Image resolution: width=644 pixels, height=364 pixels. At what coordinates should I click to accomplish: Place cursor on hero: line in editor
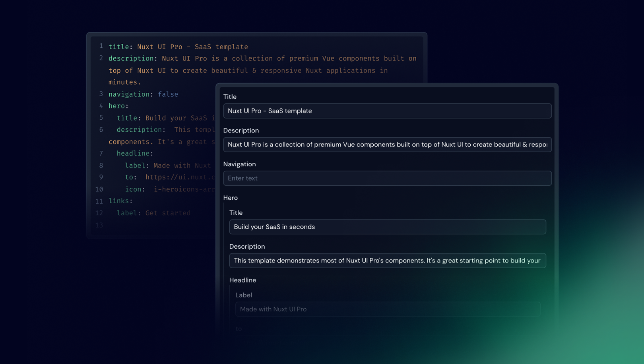(x=118, y=106)
